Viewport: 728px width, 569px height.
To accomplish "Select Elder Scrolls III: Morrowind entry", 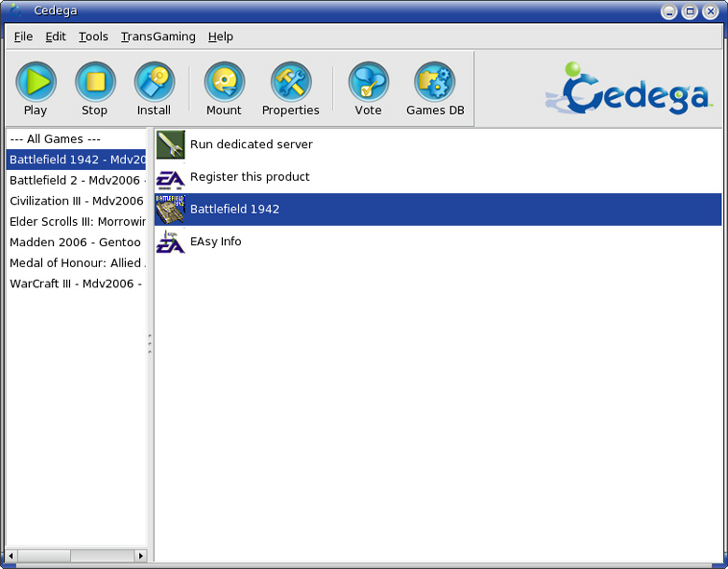I will click(x=77, y=221).
